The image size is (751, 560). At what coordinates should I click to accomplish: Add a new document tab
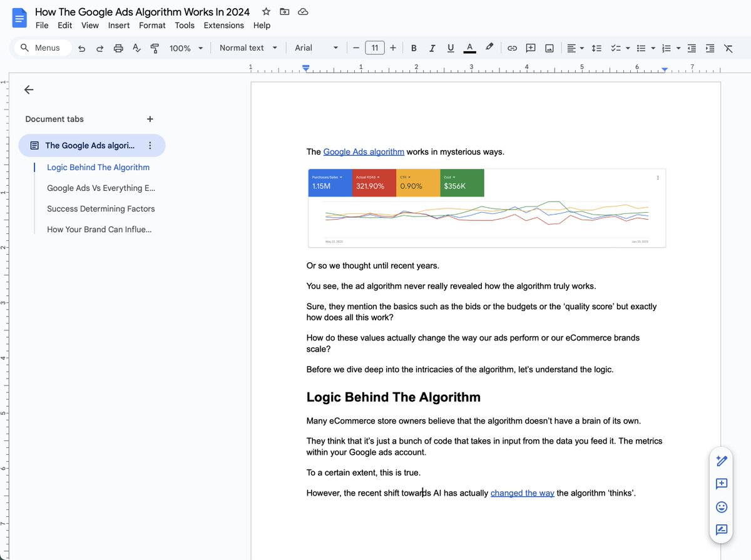(150, 119)
